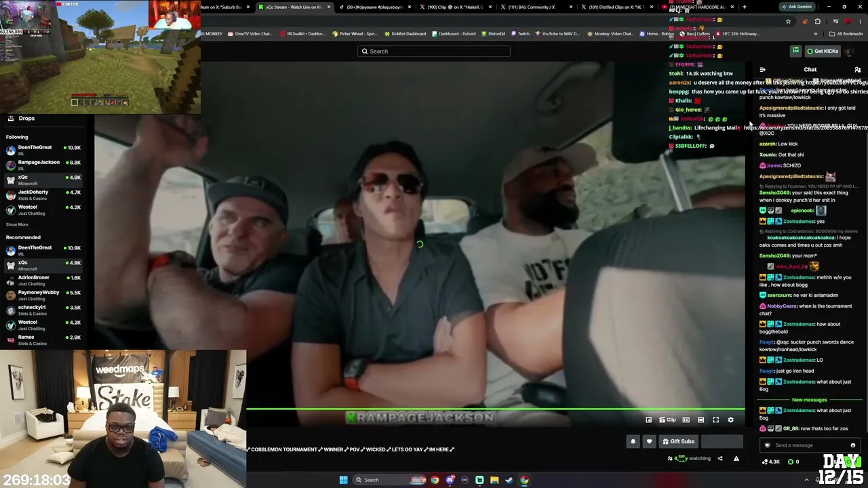Toggle closed captions on the stream player

pyautogui.click(x=686, y=420)
